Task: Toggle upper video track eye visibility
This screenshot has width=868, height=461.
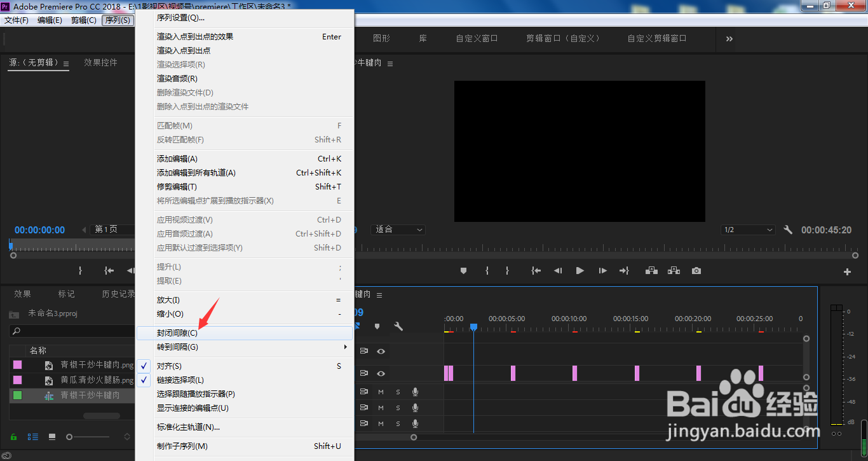Action: tap(381, 351)
